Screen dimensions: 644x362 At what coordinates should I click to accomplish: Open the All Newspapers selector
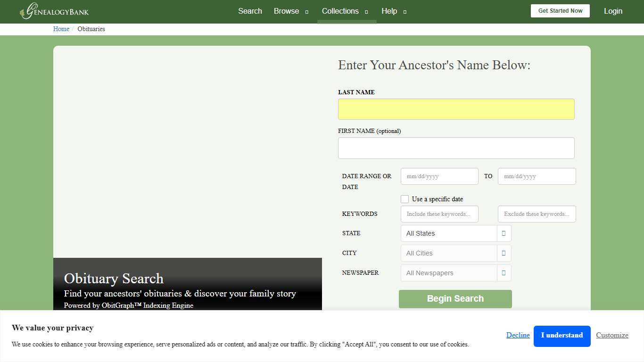click(448, 273)
